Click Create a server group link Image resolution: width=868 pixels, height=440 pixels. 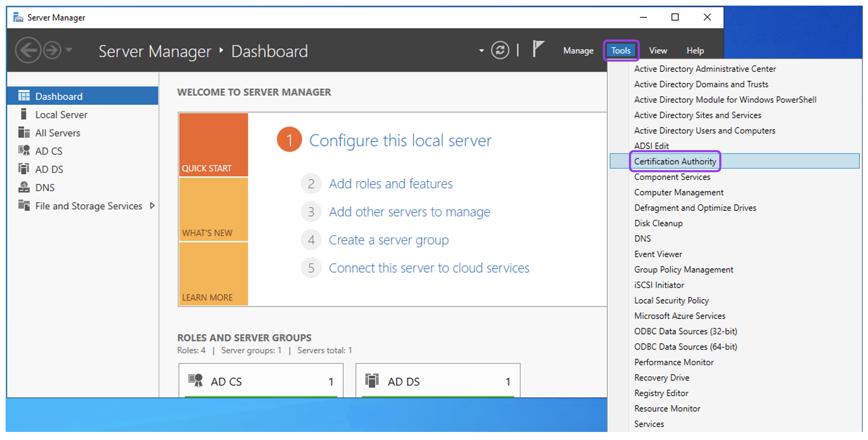pos(389,240)
